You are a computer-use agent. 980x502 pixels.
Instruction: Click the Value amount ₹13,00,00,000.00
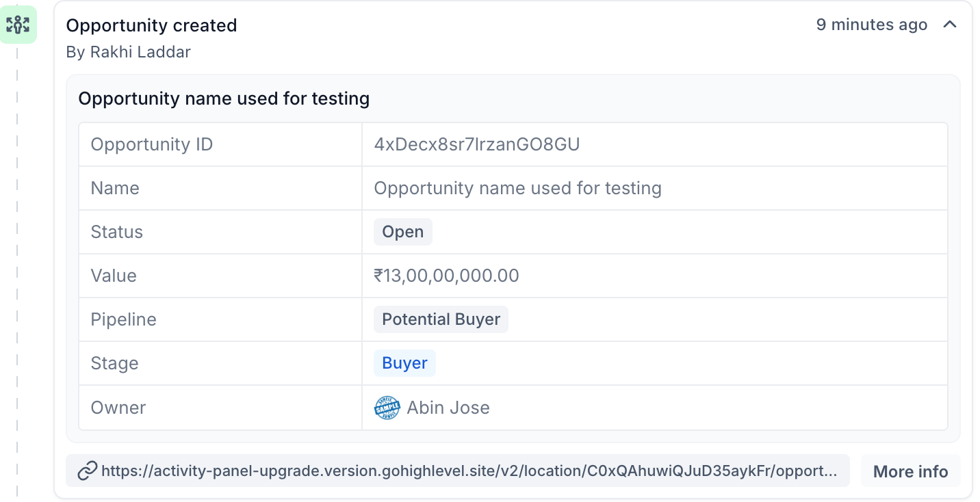point(446,276)
